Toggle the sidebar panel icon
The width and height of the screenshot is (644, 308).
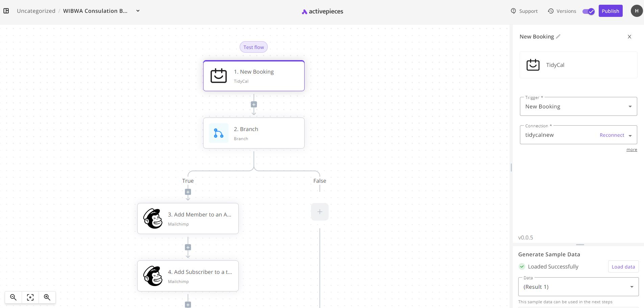[6, 11]
